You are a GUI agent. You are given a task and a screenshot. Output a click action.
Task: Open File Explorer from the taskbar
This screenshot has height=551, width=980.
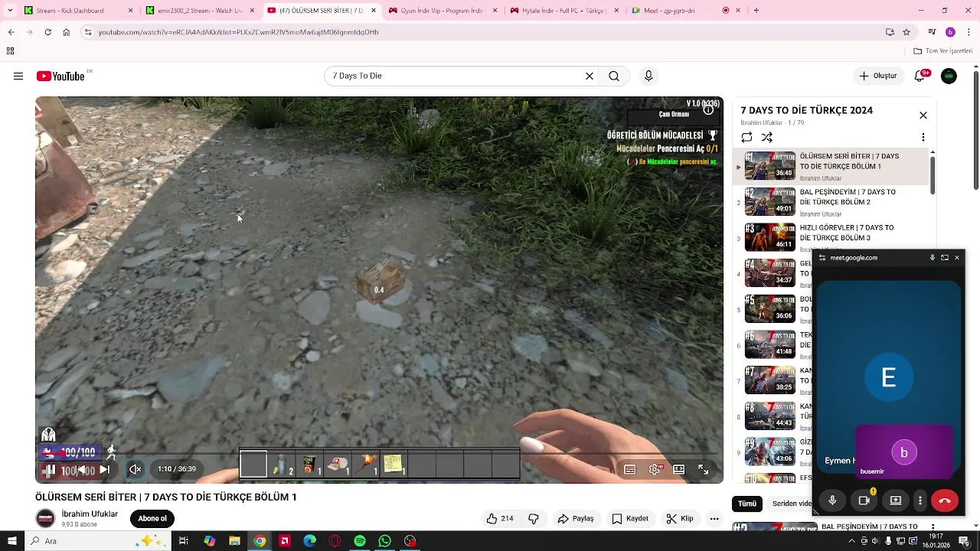point(235,541)
